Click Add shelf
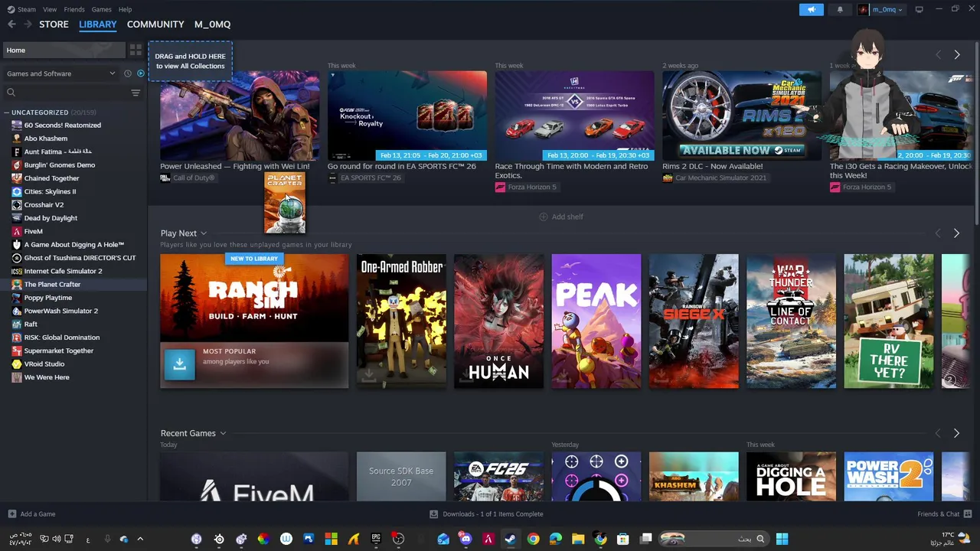 coord(561,217)
